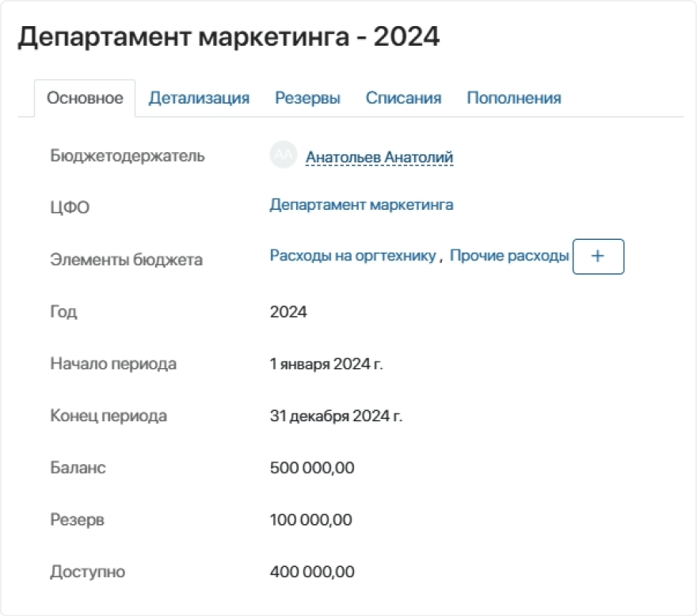Follow the Департамент маркетинга ЦФО link

[x=361, y=205]
